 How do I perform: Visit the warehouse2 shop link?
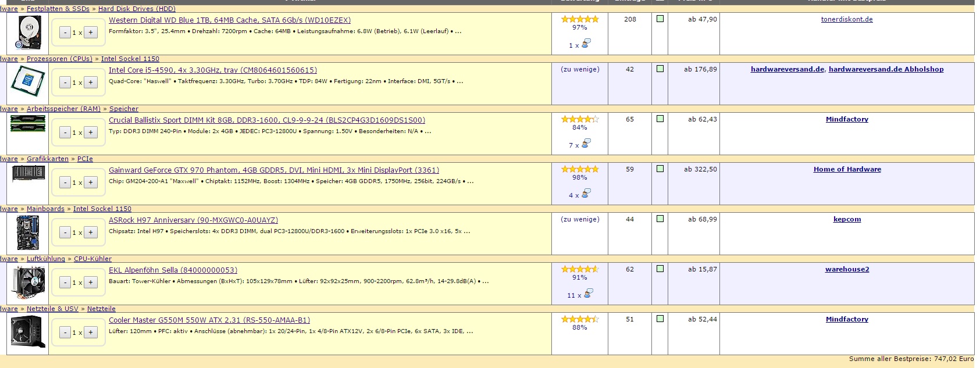tap(847, 269)
